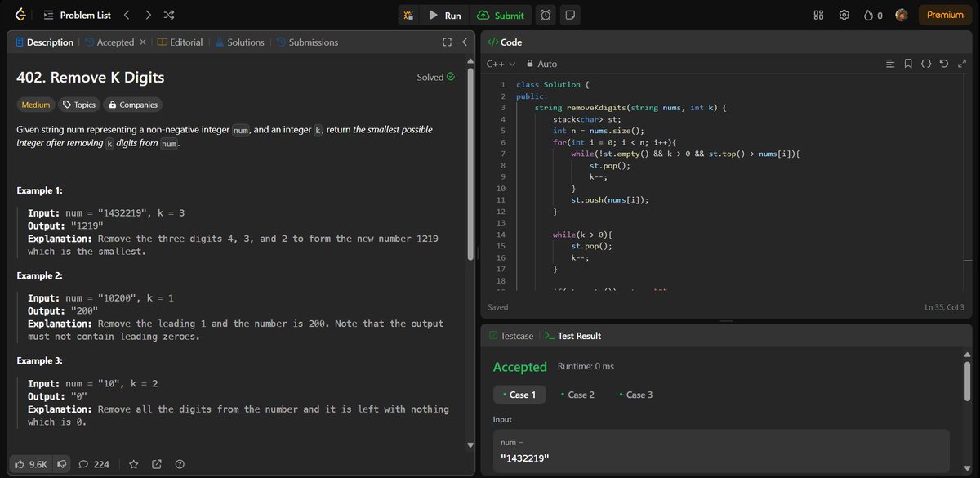Viewport: 980px width, 478px height.
Task: Switch to the Description tab
Action: [x=44, y=42]
